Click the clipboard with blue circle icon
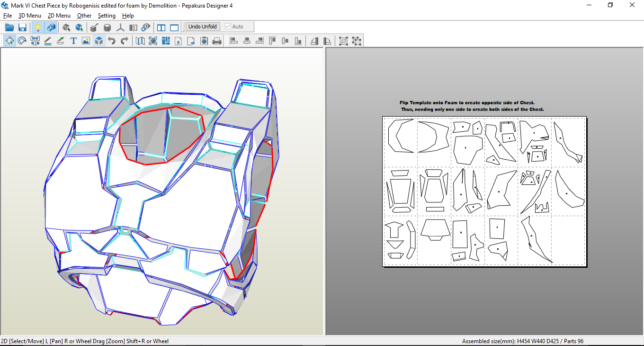Image resolution: width=644 pixels, height=346 pixels. (204, 41)
